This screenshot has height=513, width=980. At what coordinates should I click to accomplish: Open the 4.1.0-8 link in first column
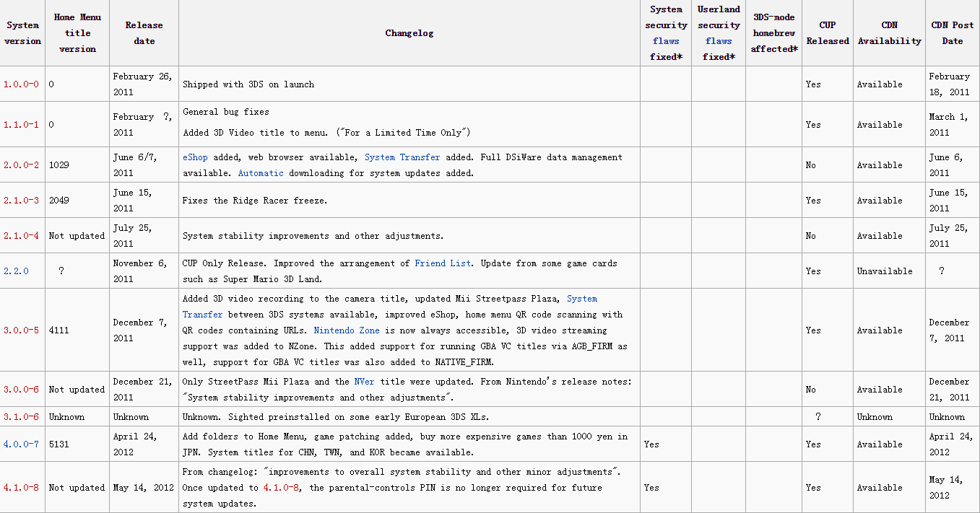(x=22, y=488)
